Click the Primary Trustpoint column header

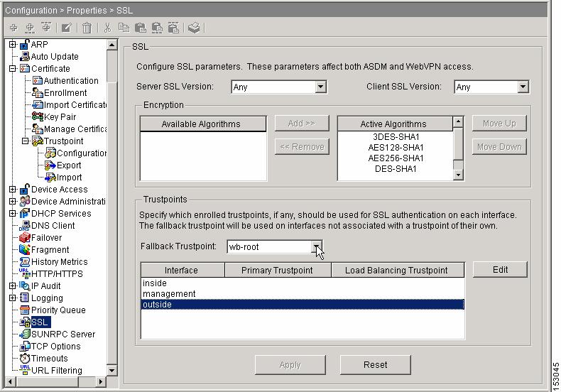click(277, 271)
